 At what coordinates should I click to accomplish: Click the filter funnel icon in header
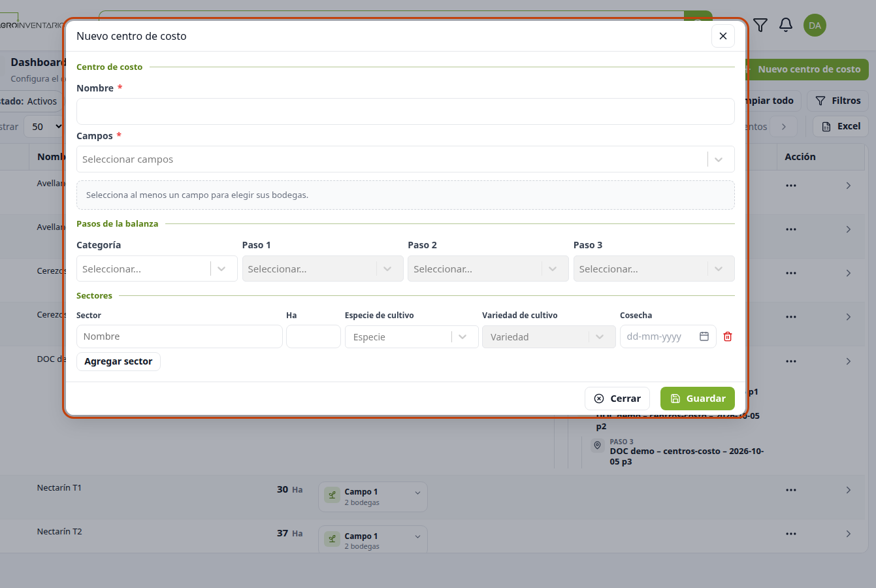click(x=760, y=25)
